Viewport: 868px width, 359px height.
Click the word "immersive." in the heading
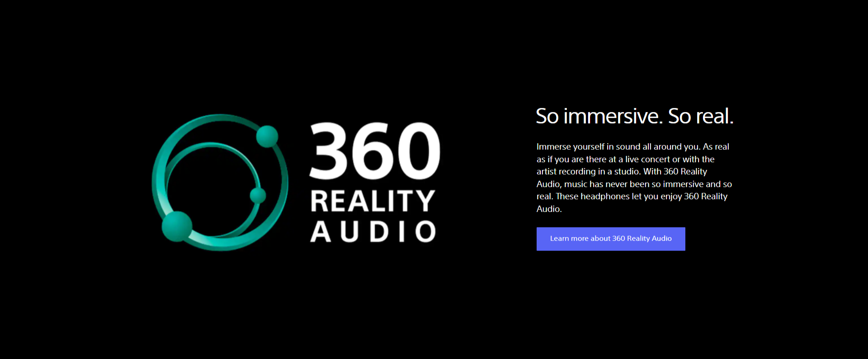pyautogui.click(x=613, y=117)
